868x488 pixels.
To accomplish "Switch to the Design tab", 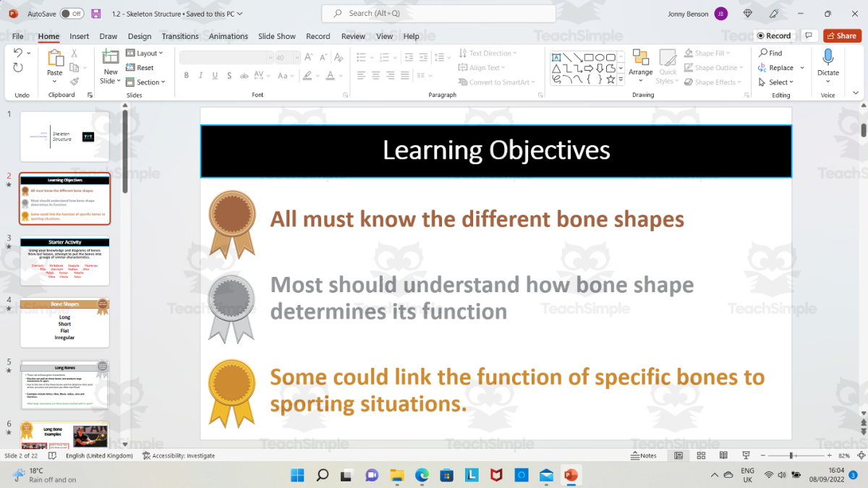I will pos(140,36).
